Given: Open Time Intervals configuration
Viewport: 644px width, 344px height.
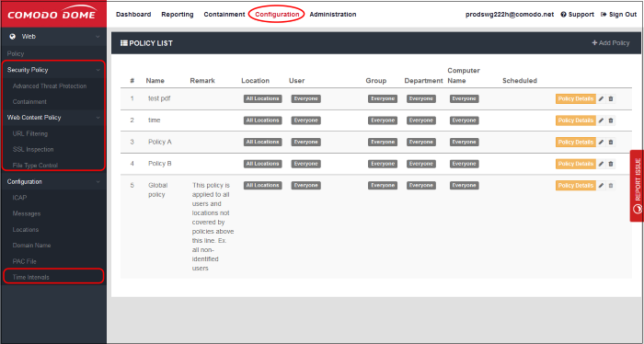Looking at the screenshot, I should 30,278.
